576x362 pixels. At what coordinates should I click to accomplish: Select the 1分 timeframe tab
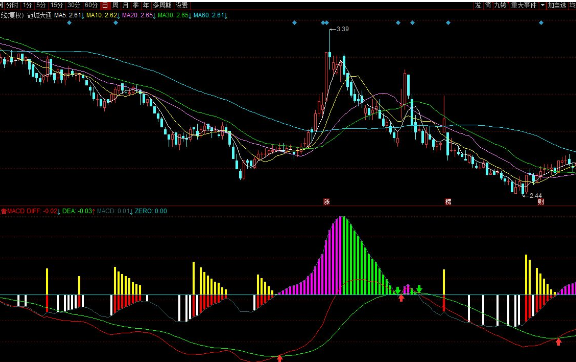[x=27, y=5]
